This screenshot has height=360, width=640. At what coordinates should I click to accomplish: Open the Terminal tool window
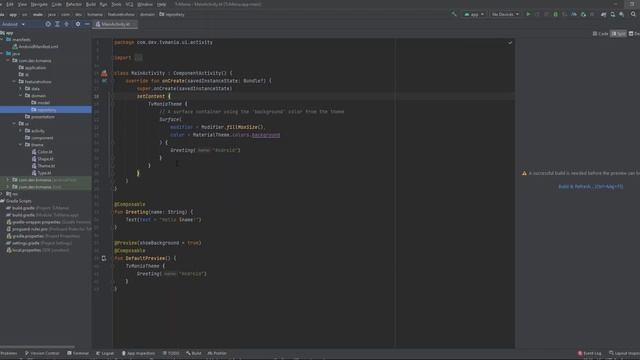click(78, 353)
